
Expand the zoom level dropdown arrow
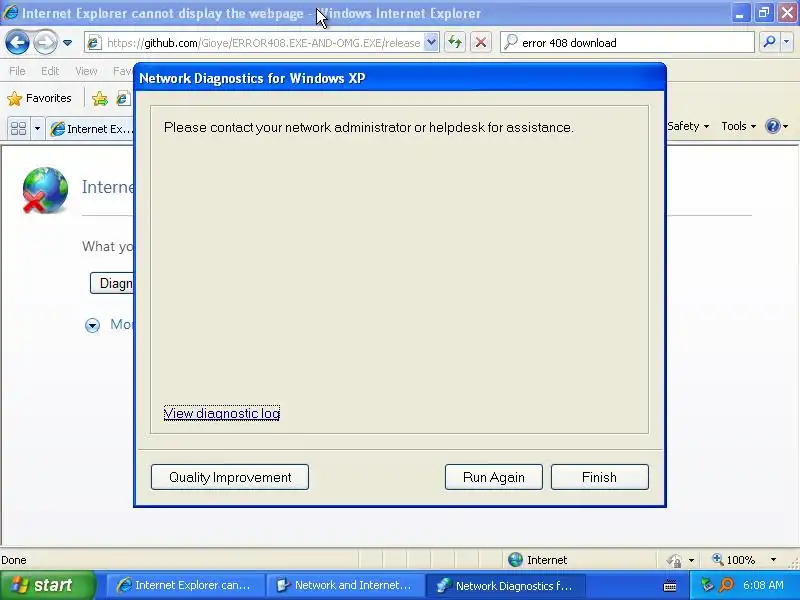pos(773,560)
